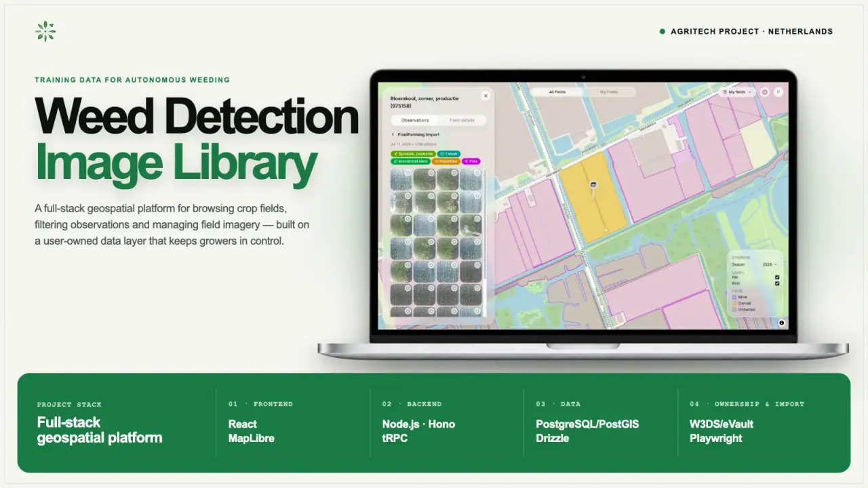868x488 pixels.
Task: Click the Mine legend color swatch
Action: click(734, 297)
